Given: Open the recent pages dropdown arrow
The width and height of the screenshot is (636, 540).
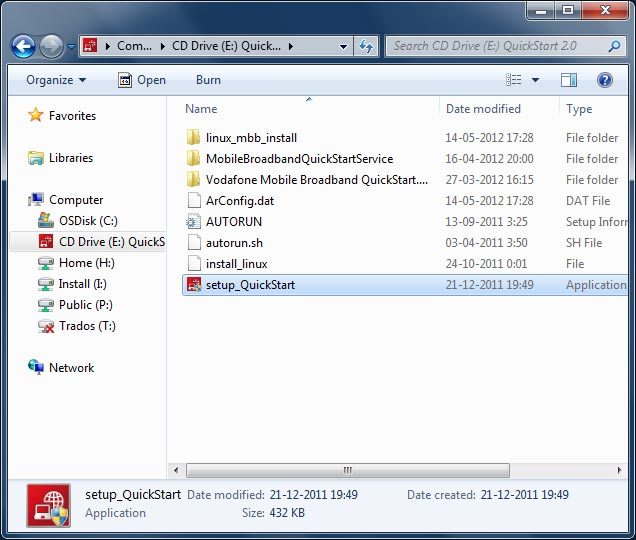Looking at the screenshot, I should (x=71, y=47).
